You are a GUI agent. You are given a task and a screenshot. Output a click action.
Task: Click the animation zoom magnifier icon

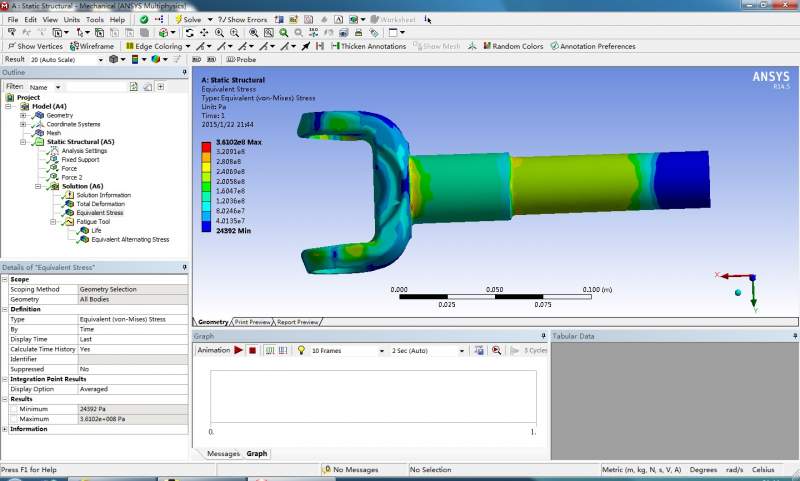(496, 350)
